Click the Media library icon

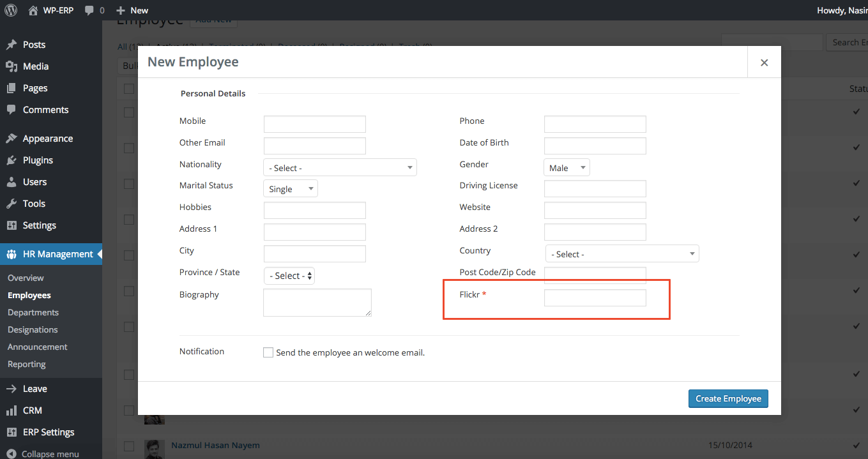coord(13,66)
